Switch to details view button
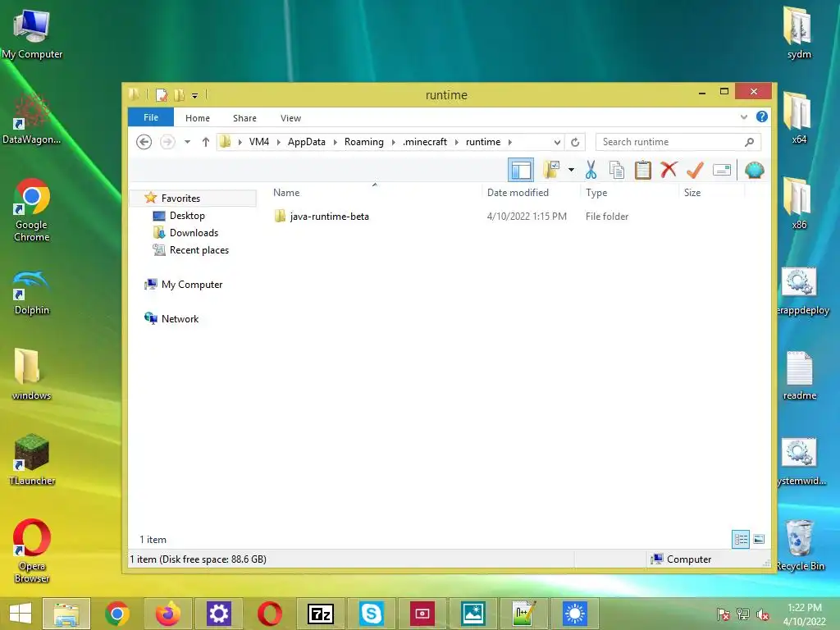Image resolution: width=840 pixels, height=630 pixels. [x=741, y=540]
